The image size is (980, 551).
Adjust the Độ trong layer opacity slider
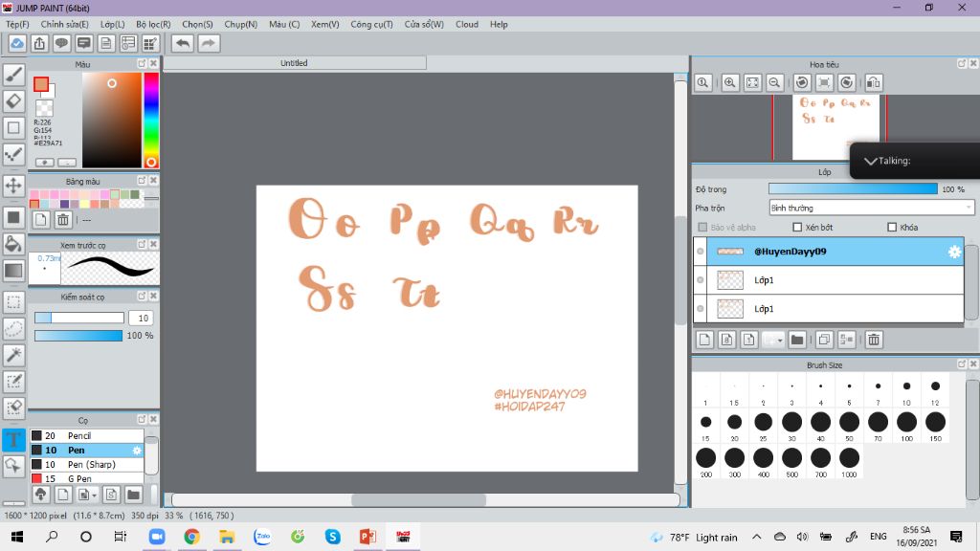point(853,188)
